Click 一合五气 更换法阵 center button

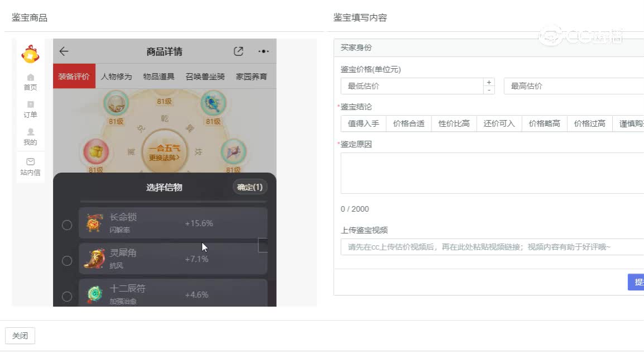pyautogui.click(x=164, y=152)
